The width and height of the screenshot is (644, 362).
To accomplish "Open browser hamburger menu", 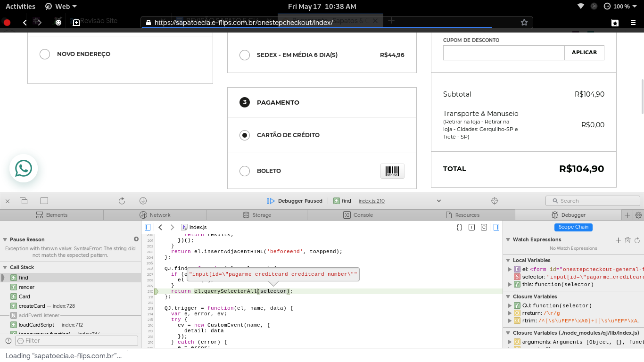I will click(633, 22).
